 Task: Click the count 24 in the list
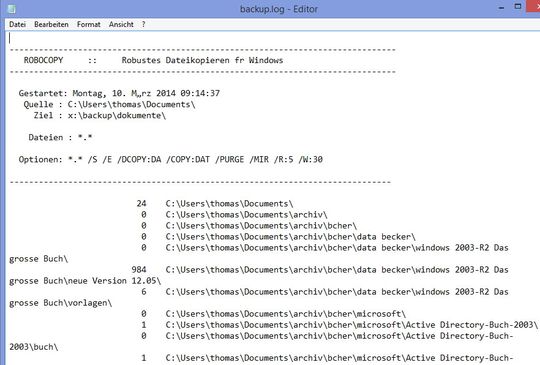pos(141,204)
